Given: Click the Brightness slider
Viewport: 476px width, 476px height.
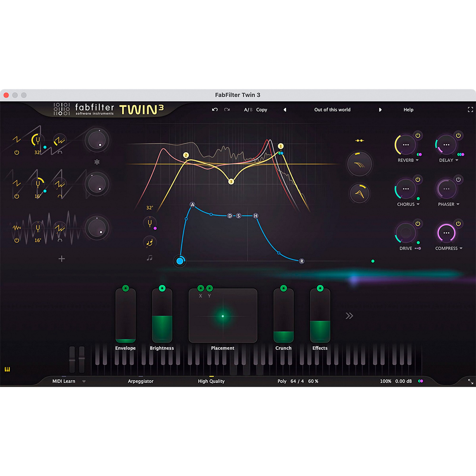Looking at the screenshot, I should pos(162,315).
